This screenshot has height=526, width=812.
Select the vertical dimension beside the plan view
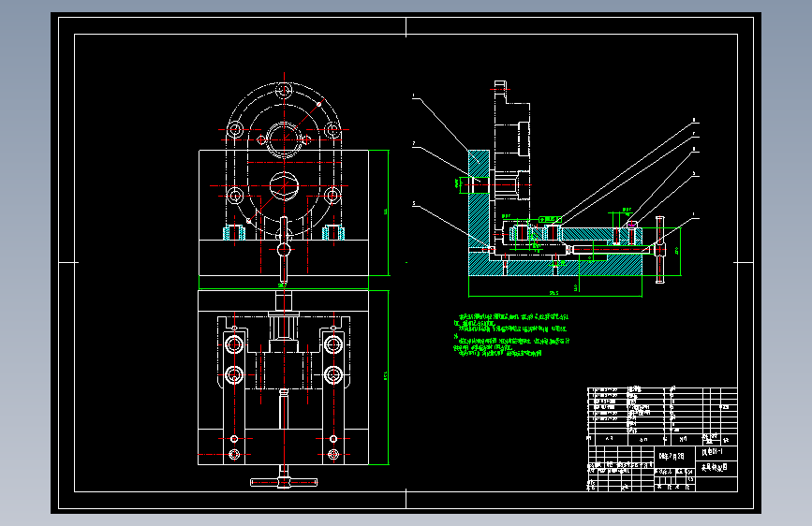(x=388, y=377)
